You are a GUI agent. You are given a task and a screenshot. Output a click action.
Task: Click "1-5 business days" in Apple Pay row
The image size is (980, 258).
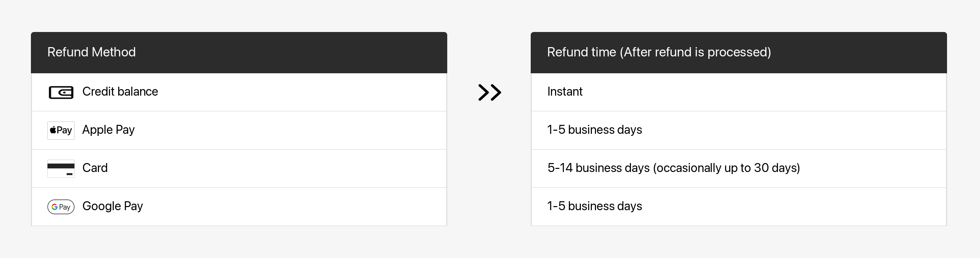click(594, 130)
